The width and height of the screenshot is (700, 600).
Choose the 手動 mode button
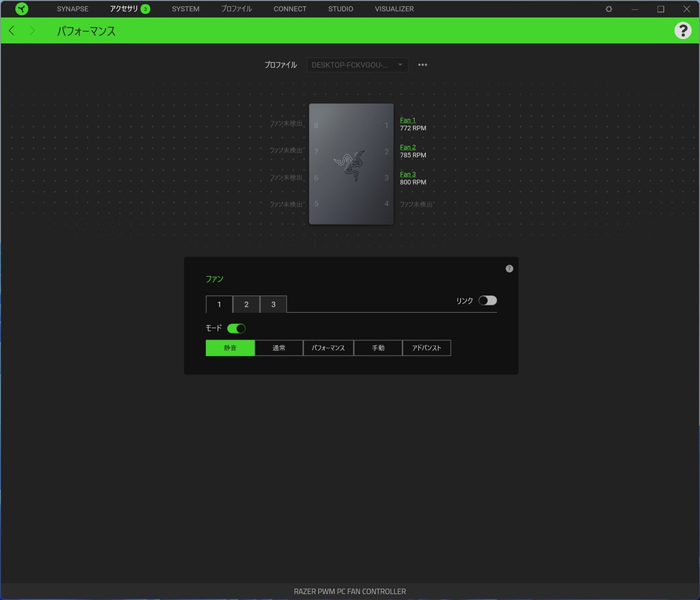coord(378,348)
